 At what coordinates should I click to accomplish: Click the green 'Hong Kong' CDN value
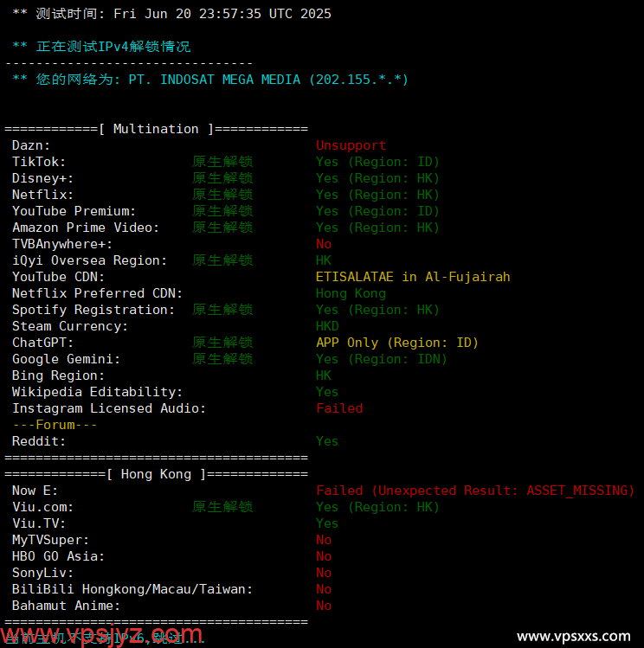pos(351,293)
